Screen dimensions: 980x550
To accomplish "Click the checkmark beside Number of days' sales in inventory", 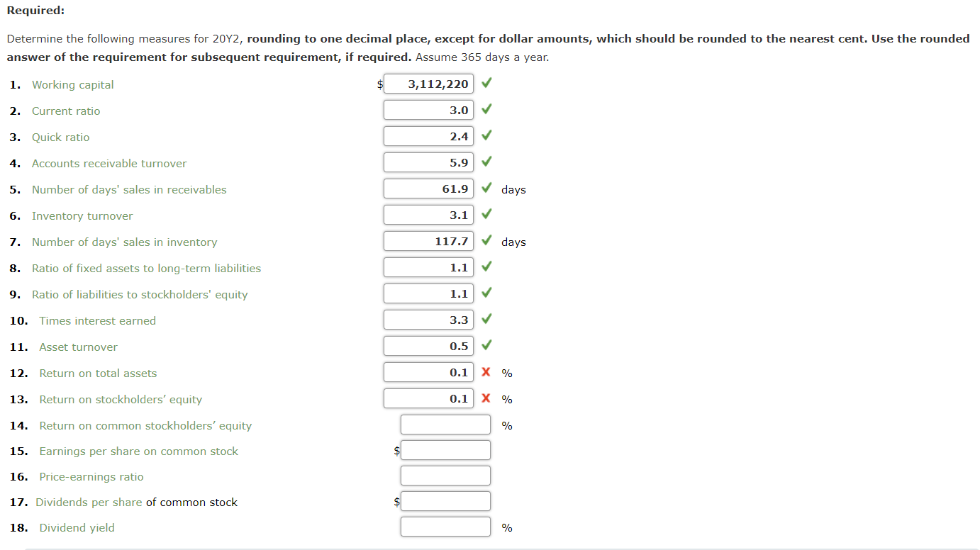I will [486, 240].
